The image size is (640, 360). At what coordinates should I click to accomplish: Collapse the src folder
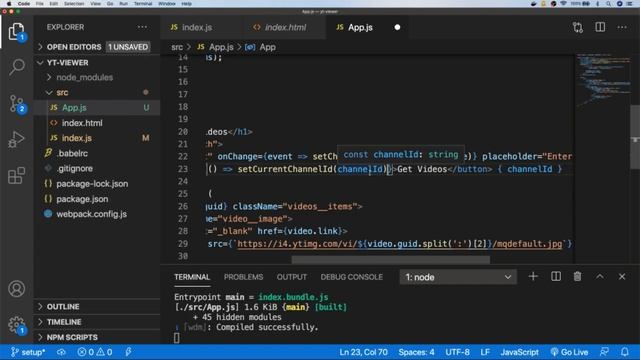[96, 93]
